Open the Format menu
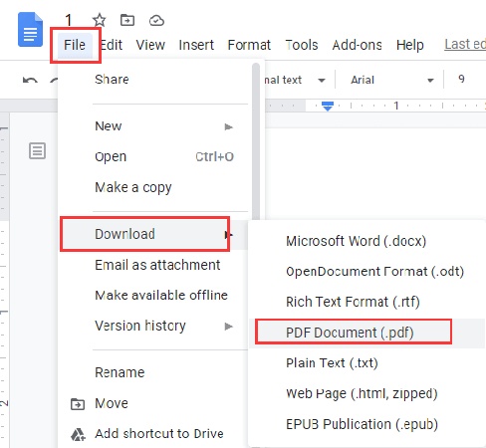Image resolution: width=486 pixels, height=448 pixels. pyautogui.click(x=249, y=45)
